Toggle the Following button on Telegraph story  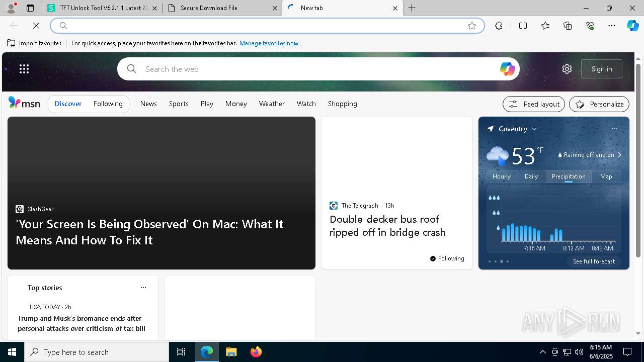point(447,258)
